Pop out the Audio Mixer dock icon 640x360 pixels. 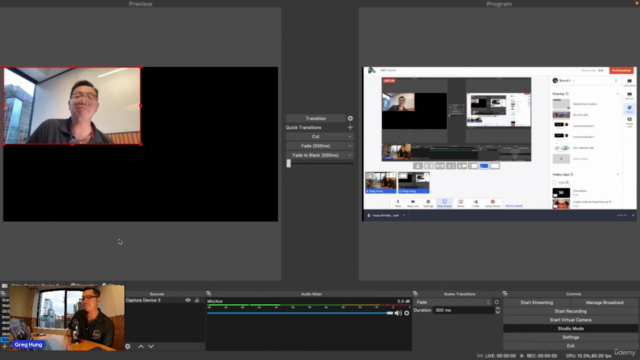click(x=209, y=293)
